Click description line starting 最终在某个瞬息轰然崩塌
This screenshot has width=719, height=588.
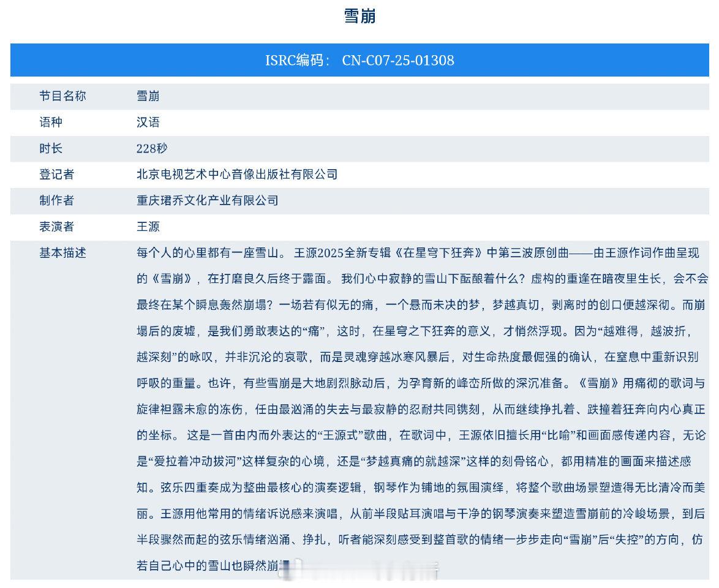pyautogui.click(x=421, y=304)
